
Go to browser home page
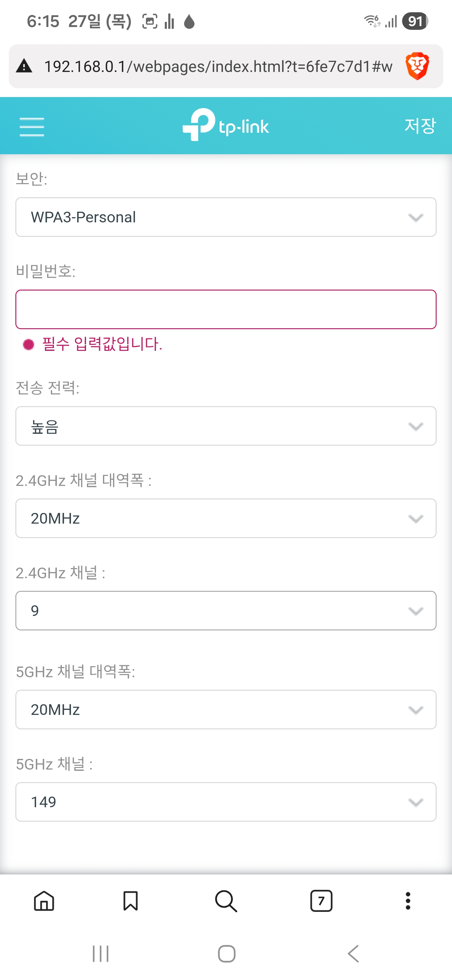[x=44, y=901]
